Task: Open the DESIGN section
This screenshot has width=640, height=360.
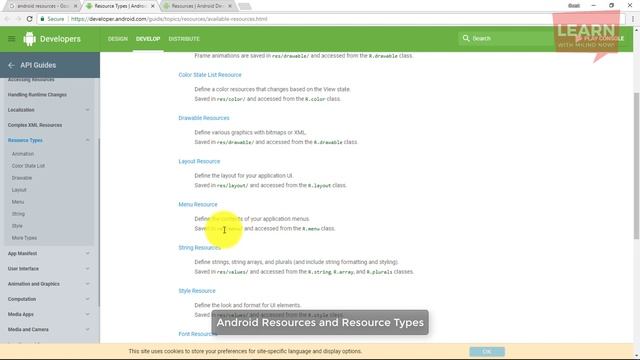Action: click(x=118, y=39)
